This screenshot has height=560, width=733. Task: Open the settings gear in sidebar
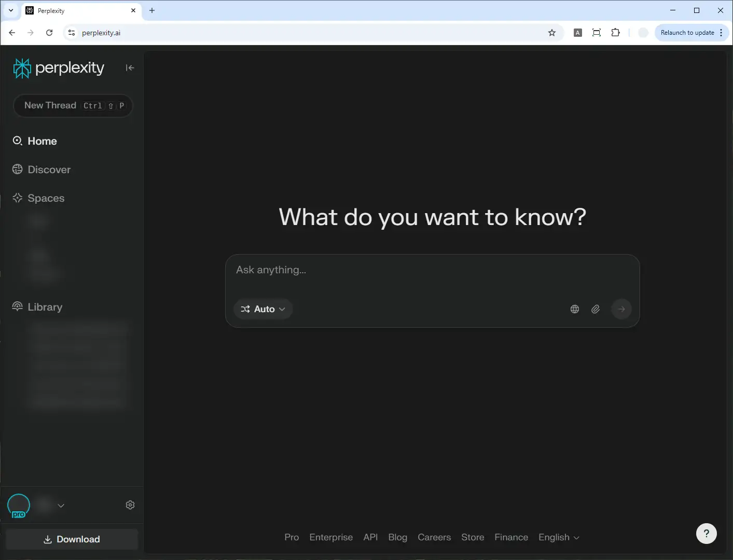point(130,505)
